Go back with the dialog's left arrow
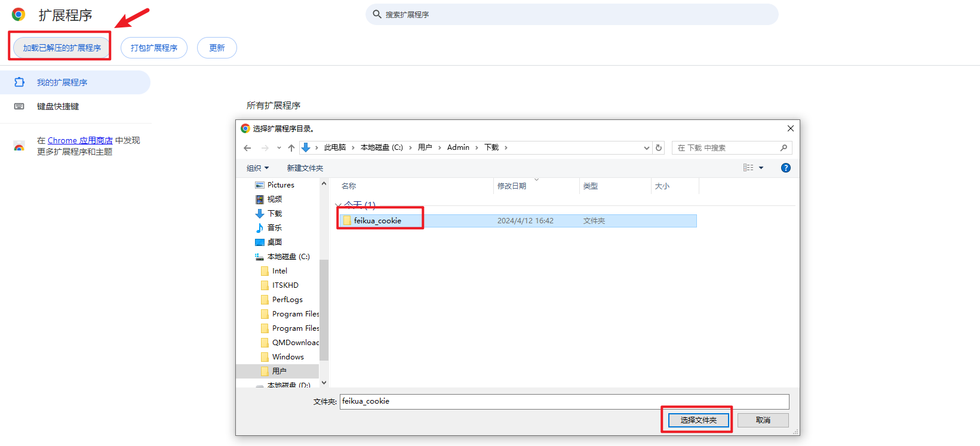 tap(247, 147)
